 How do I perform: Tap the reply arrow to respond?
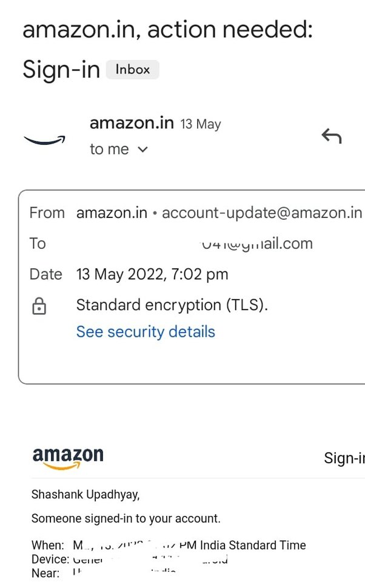point(332,136)
